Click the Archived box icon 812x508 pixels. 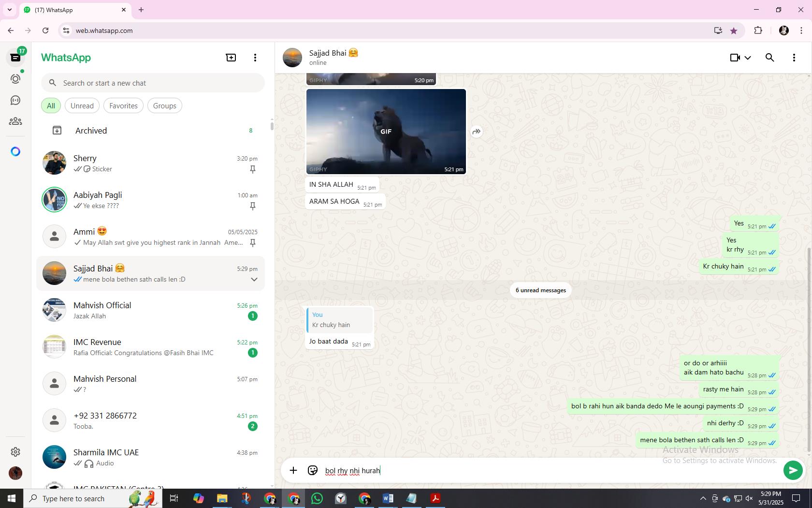(x=57, y=130)
